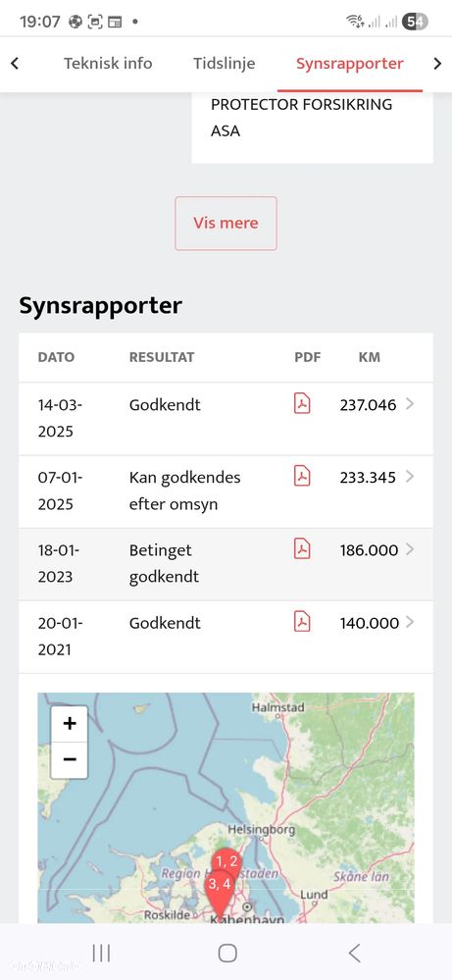Expand the 140.000 km row chevron
This screenshot has width=452, height=980.
pyautogui.click(x=410, y=622)
